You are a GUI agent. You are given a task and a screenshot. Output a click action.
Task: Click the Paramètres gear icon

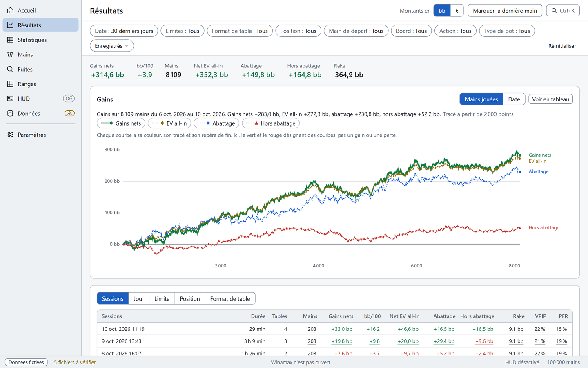[x=10, y=135]
